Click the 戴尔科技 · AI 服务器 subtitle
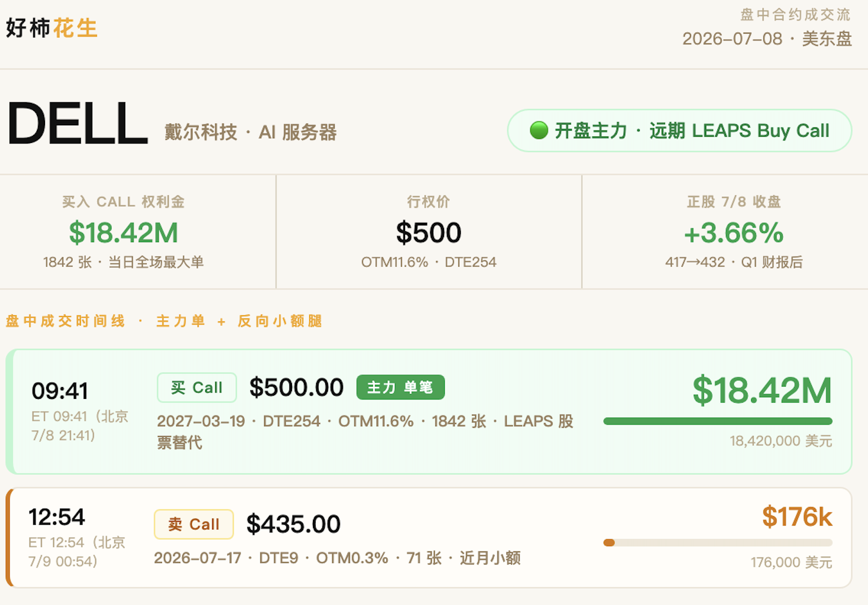 (x=250, y=132)
